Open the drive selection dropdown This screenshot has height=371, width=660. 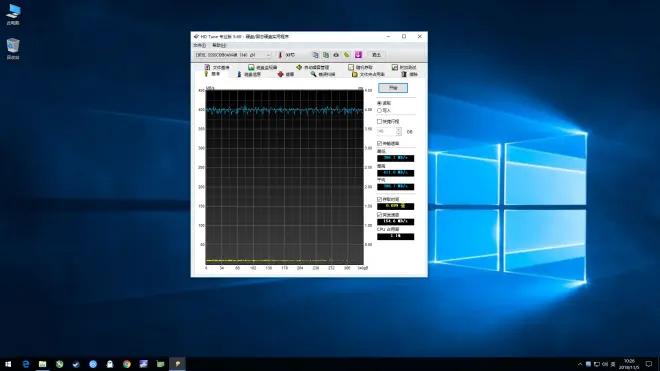[233, 55]
